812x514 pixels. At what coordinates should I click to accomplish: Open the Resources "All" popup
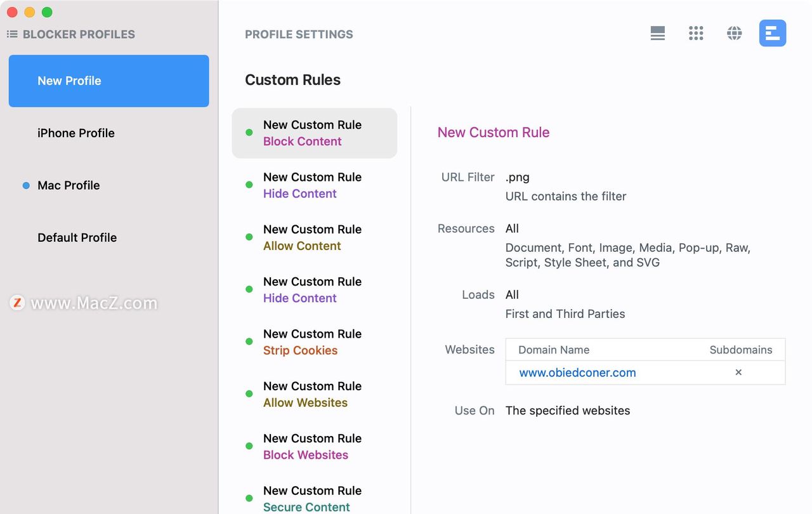tap(512, 228)
